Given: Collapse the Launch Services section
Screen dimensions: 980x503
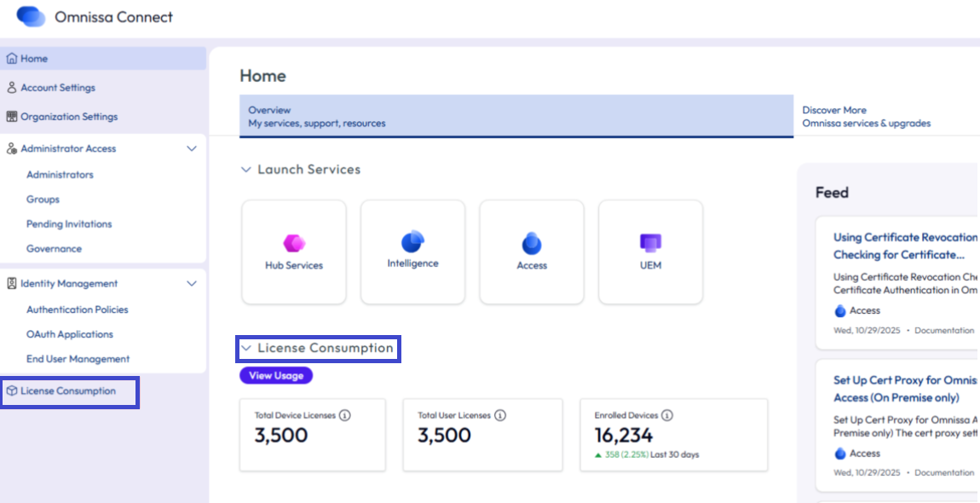Looking at the screenshot, I should coord(245,170).
